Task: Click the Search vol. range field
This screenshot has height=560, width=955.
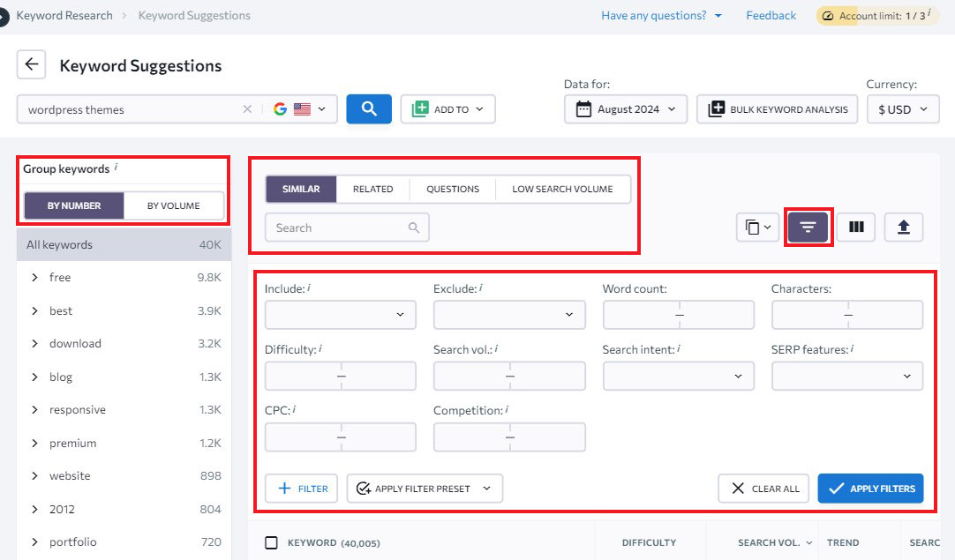Action: (509, 376)
